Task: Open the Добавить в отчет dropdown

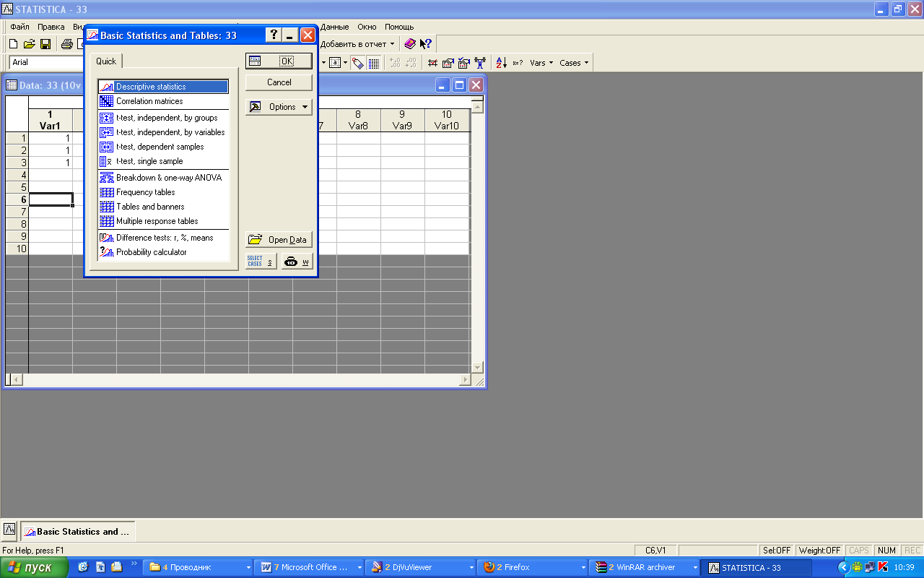Action: [357, 44]
